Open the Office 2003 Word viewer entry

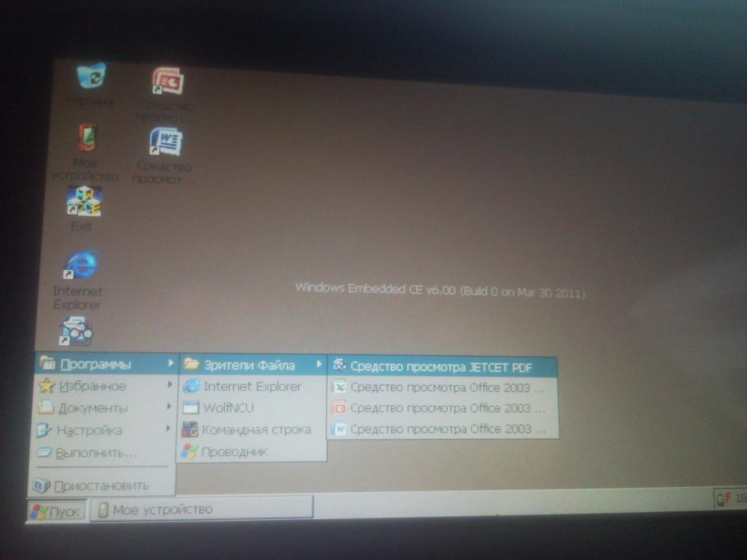point(443,429)
